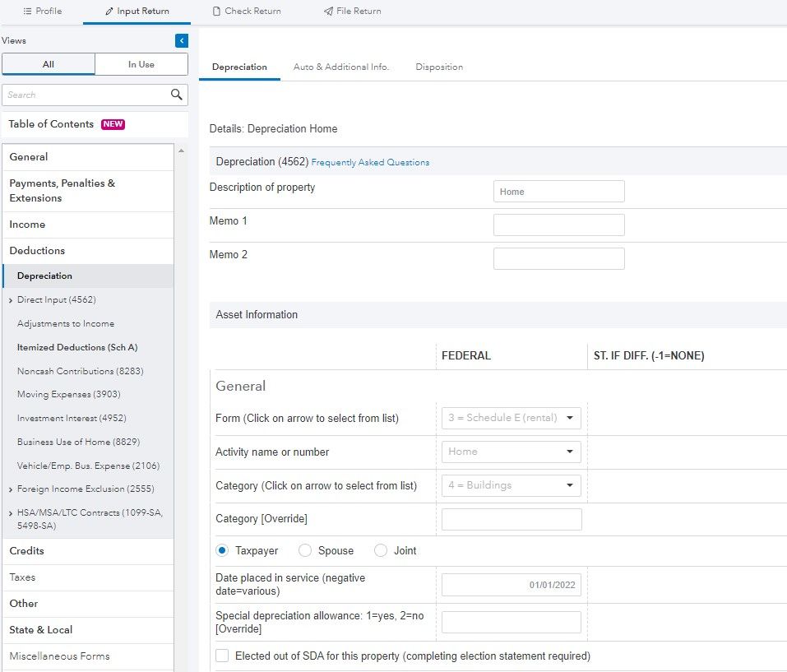Viewport: 787px width, 672px height.
Task: Open the Profile tab
Action: point(42,12)
